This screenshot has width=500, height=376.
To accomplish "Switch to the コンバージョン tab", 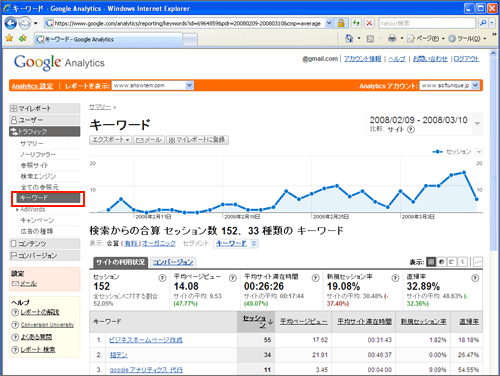I will [173, 262].
